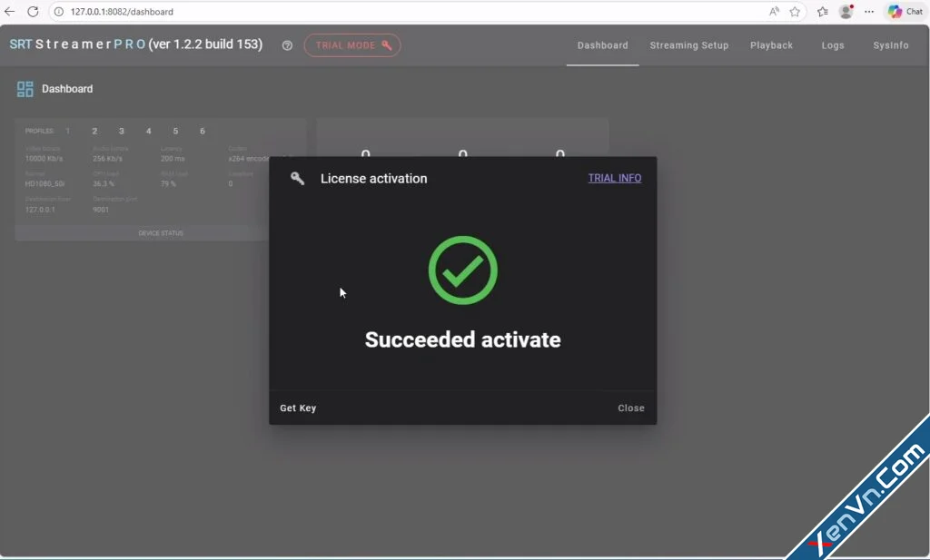This screenshot has height=560, width=930.
Task: Open the SysInfo tab
Action: [x=891, y=45]
